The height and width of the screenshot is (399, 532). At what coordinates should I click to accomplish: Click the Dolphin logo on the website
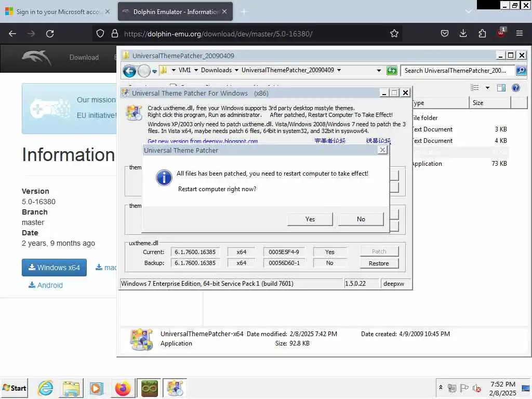click(37, 58)
